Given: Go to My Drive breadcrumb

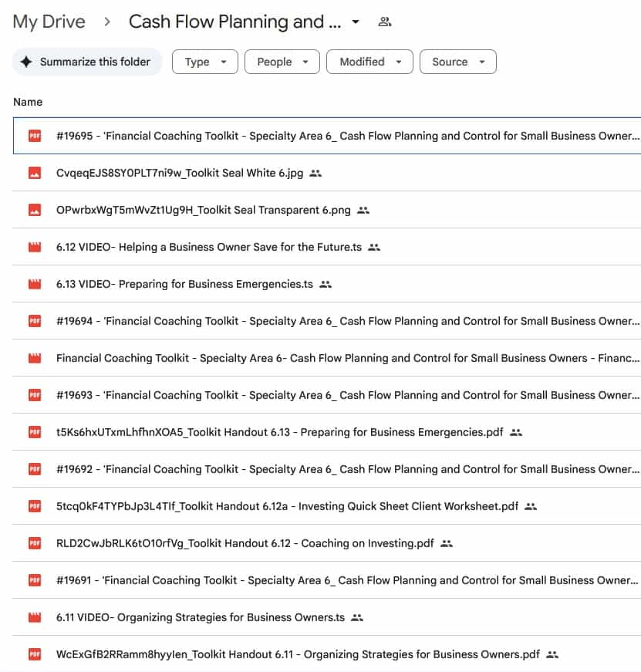Looking at the screenshot, I should pos(49,22).
